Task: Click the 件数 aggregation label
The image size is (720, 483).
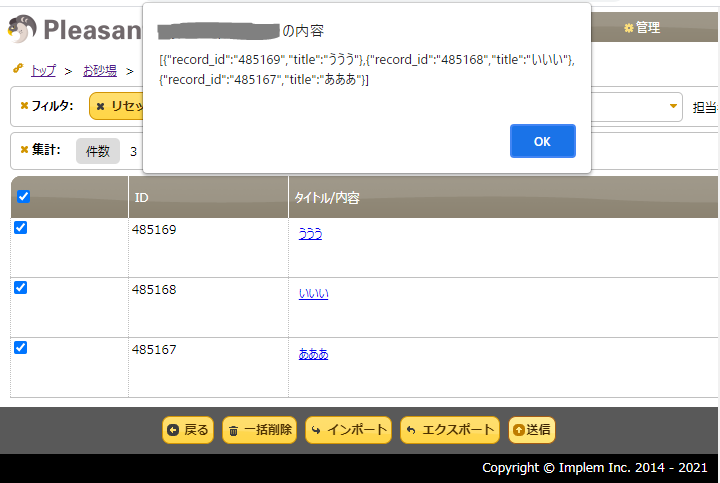Action: coord(98,151)
